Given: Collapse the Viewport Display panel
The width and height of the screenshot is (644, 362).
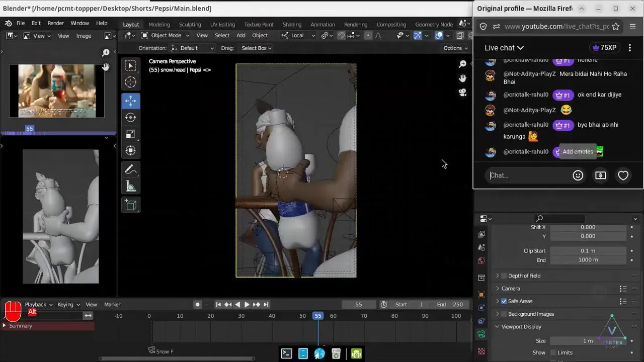Looking at the screenshot, I should [521, 327].
